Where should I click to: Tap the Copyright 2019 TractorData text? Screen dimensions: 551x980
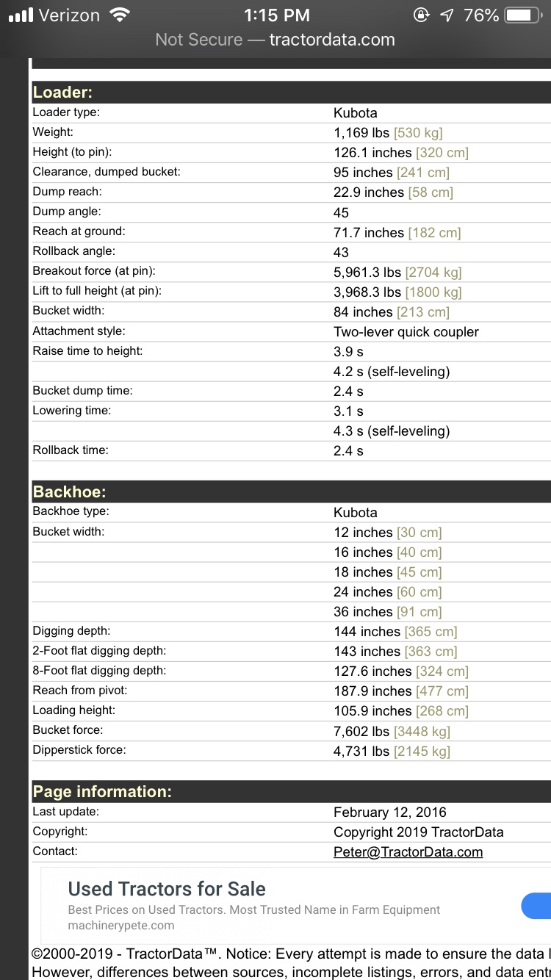coord(418,832)
